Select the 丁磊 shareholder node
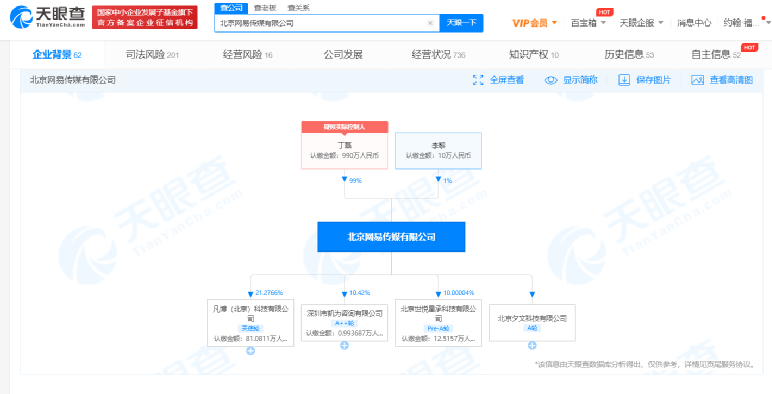This screenshot has height=394, width=772. [x=345, y=151]
